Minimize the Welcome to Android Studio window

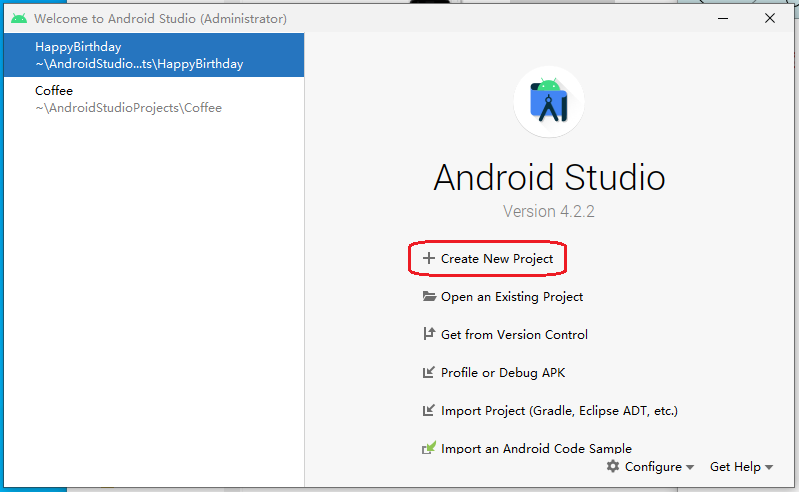(x=723, y=18)
